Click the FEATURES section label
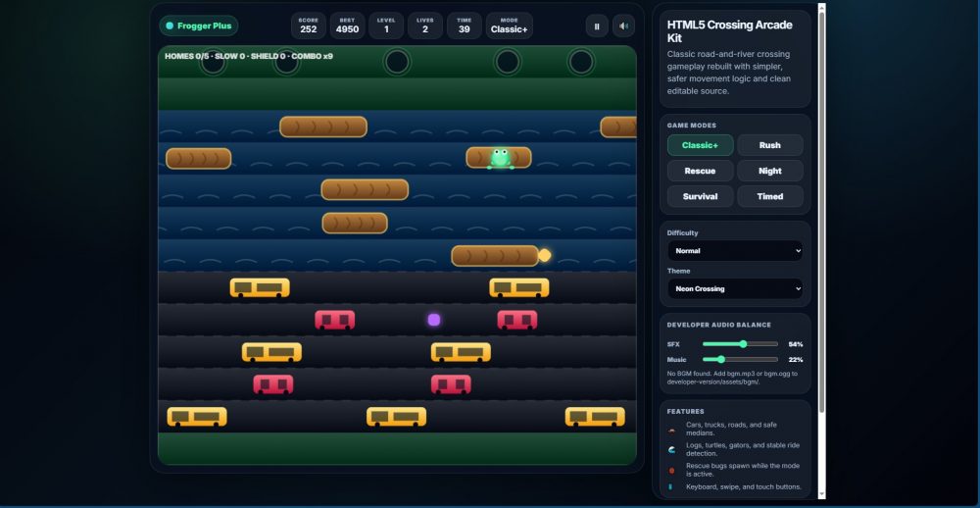 pos(686,411)
